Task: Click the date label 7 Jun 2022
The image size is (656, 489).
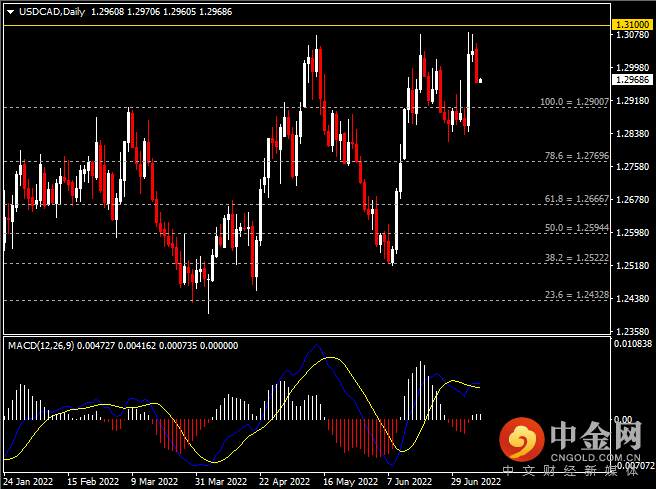Action: 409,481
